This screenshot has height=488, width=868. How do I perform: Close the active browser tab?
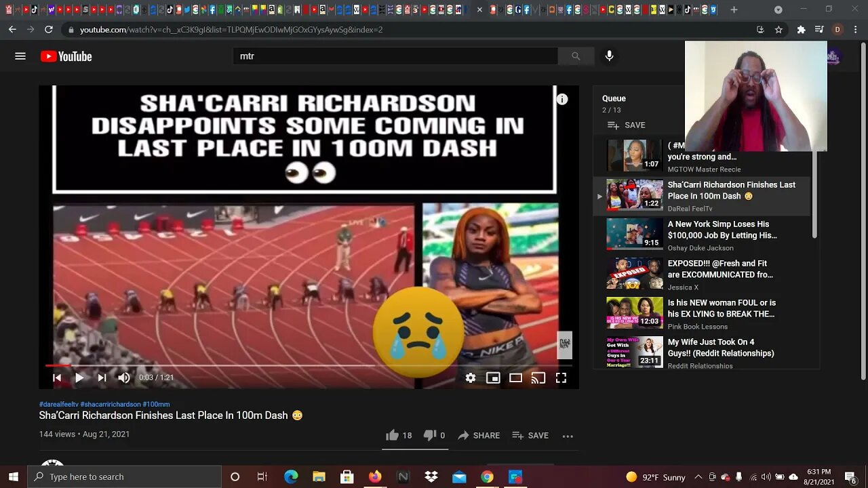click(x=480, y=9)
